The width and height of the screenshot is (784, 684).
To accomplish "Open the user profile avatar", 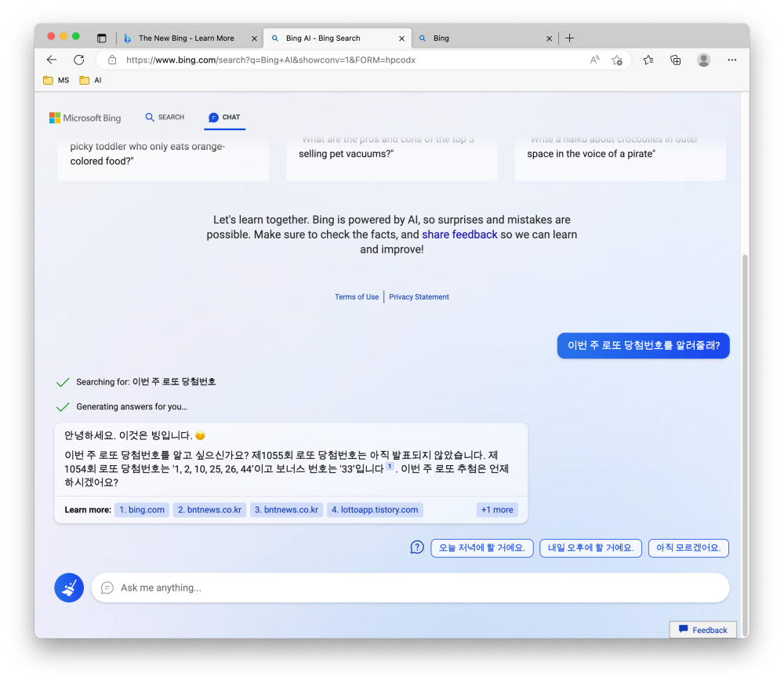I will (703, 60).
